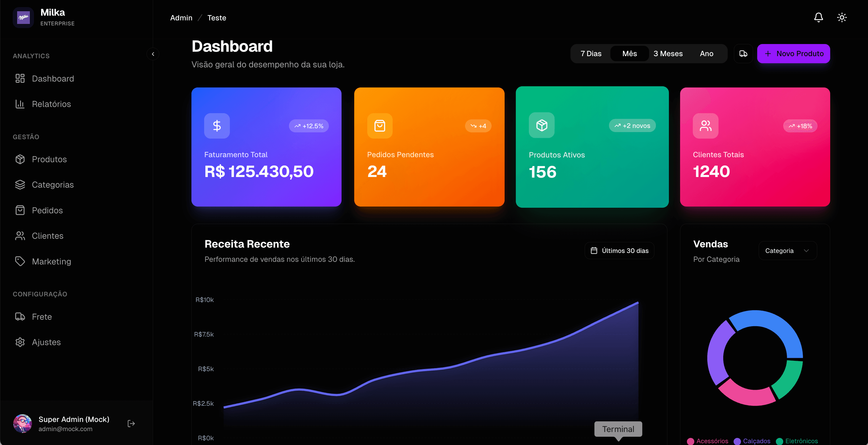The height and width of the screenshot is (445, 868).
Task: Expand Categorias in the sidebar
Action: [53, 184]
